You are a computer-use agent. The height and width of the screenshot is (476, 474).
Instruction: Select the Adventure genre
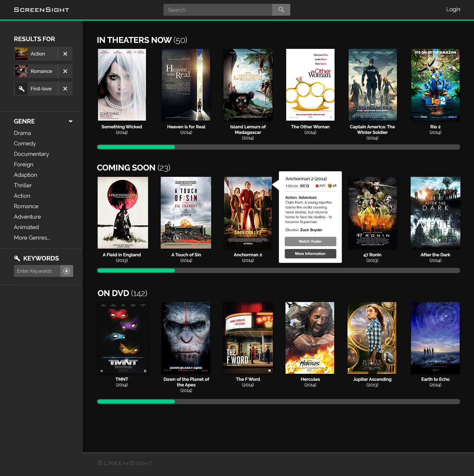click(x=27, y=217)
